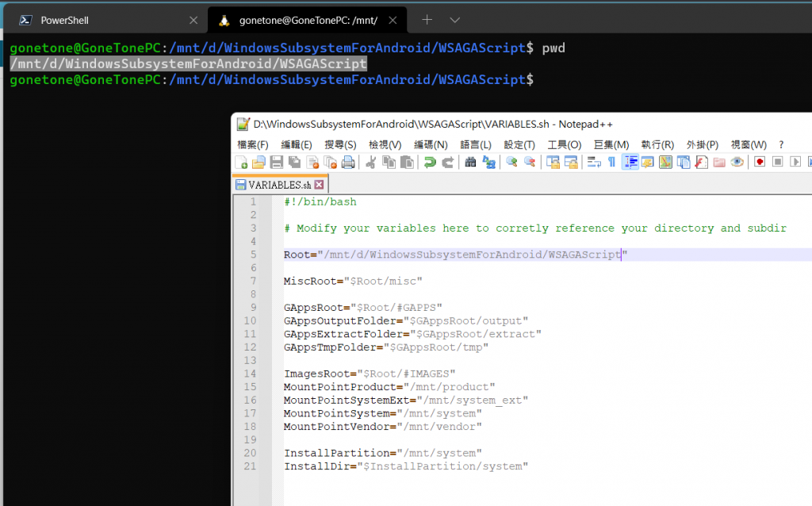Open the terminal new-tab dropdown chevron
Screen dimensions: 812x506
click(454, 20)
